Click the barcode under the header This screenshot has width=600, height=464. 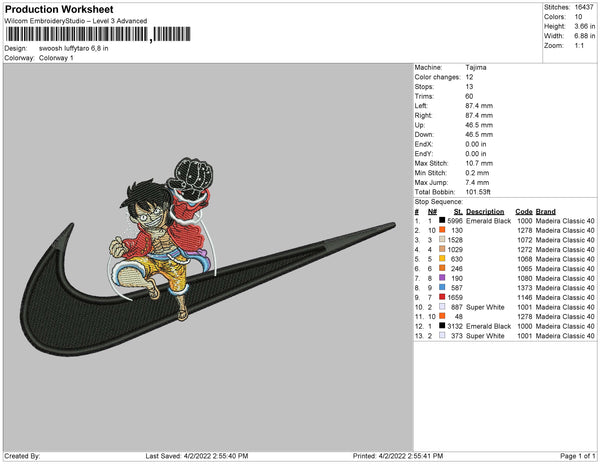pos(98,34)
